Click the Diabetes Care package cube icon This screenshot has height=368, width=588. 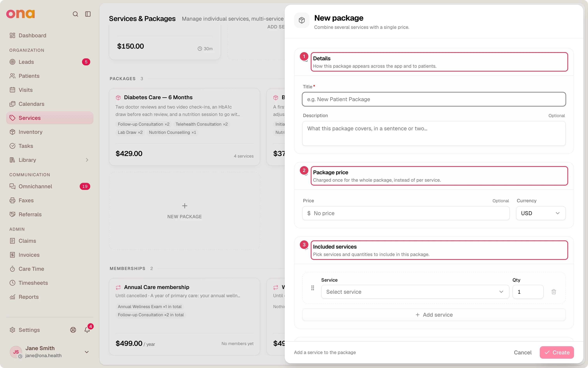[118, 98]
